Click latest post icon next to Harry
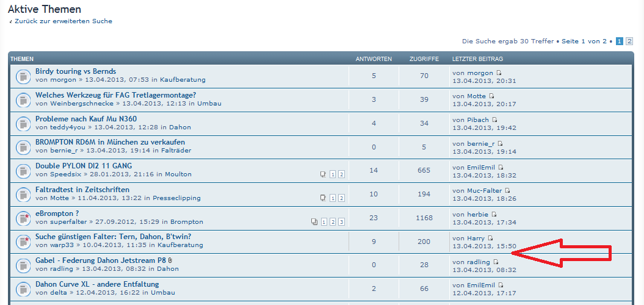644x305 pixels. pos(490,238)
